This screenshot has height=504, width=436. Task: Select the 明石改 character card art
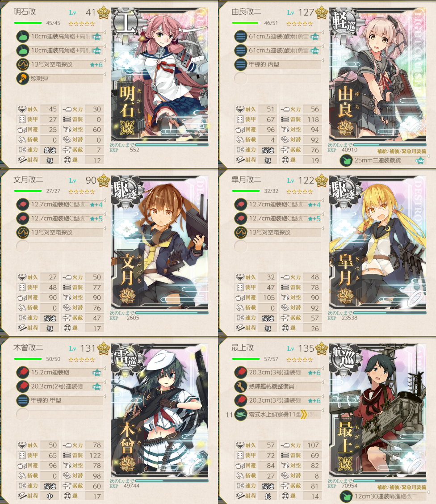pyautogui.click(x=159, y=75)
